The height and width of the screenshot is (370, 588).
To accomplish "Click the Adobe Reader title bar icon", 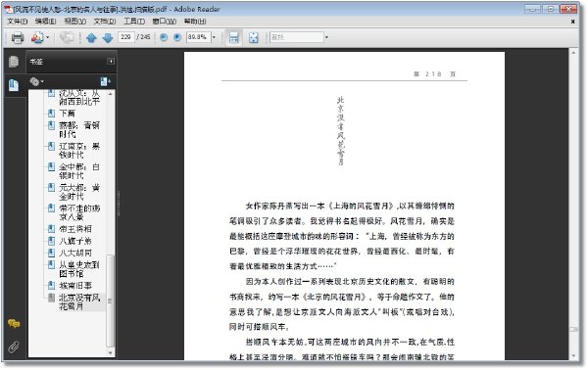I will click(x=9, y=9).
